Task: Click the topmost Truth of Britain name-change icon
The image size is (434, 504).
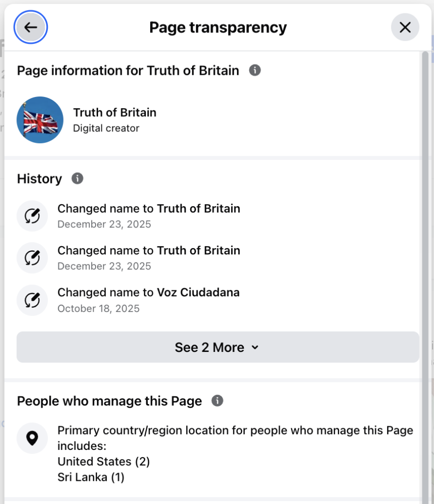Action: 32,216
